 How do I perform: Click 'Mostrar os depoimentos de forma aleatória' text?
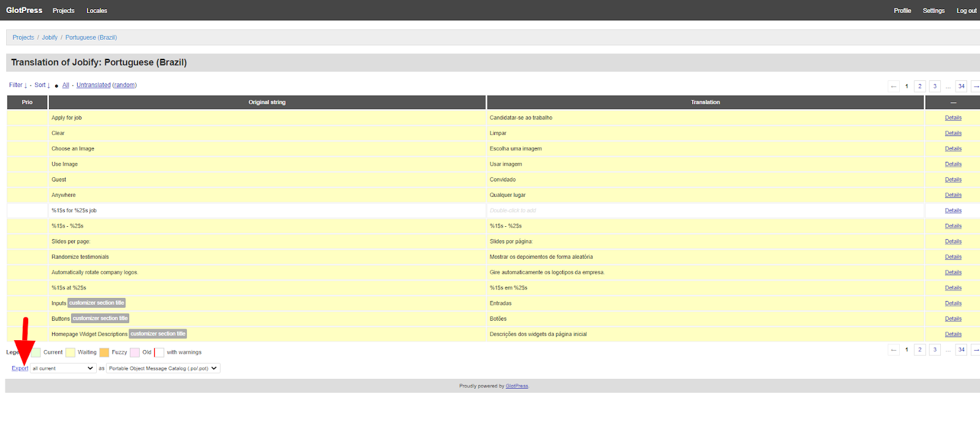541,257
